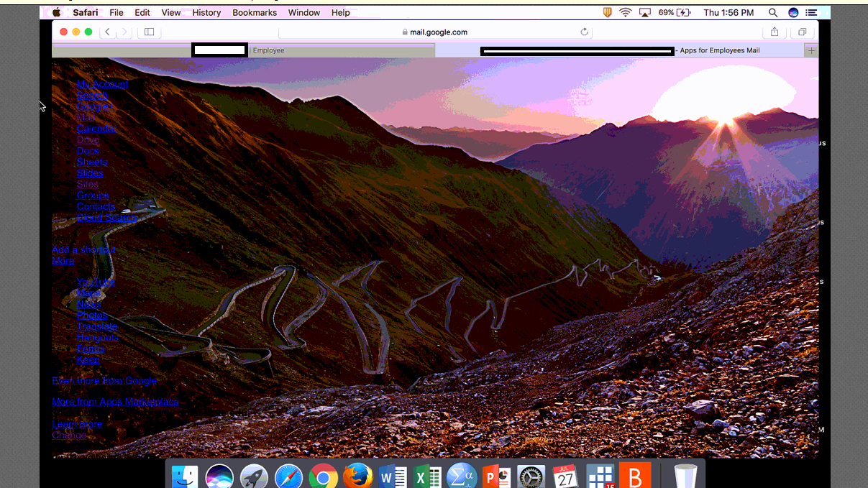Open the History menu
Screen dimensions: 868x488
click(x=206, y=12)
